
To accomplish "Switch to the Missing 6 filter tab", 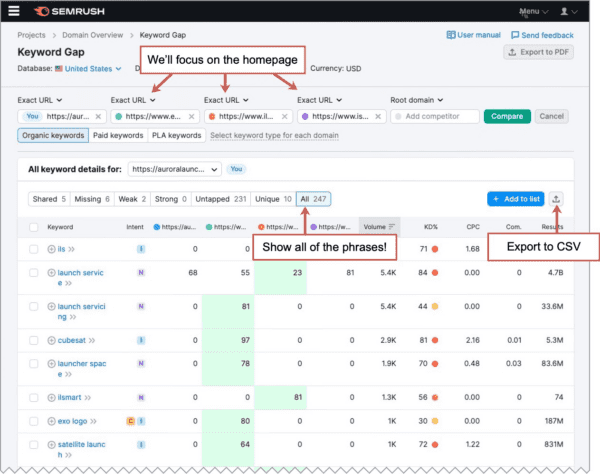I will tap(92, 199).
